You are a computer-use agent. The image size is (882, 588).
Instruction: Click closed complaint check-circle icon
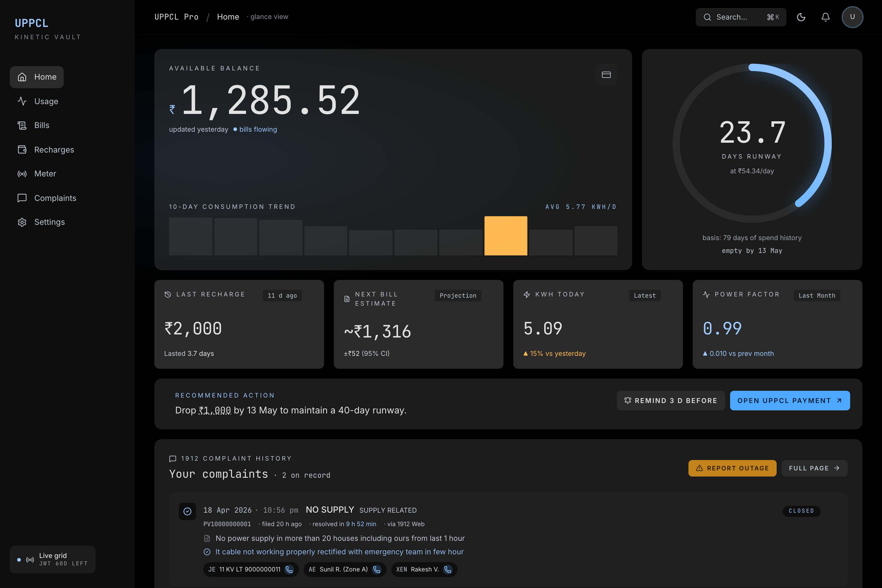coord(187,511)
